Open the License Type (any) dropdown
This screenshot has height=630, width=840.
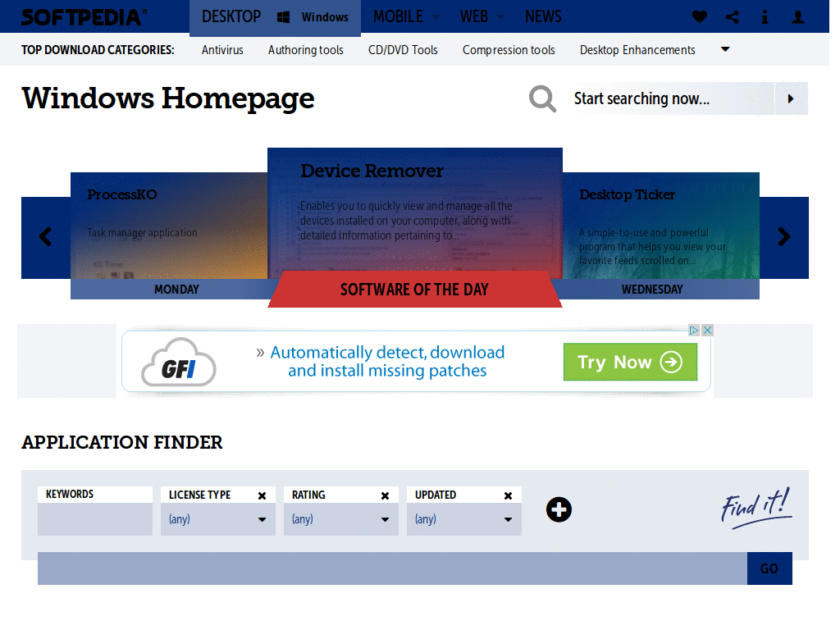coord(218,518)
